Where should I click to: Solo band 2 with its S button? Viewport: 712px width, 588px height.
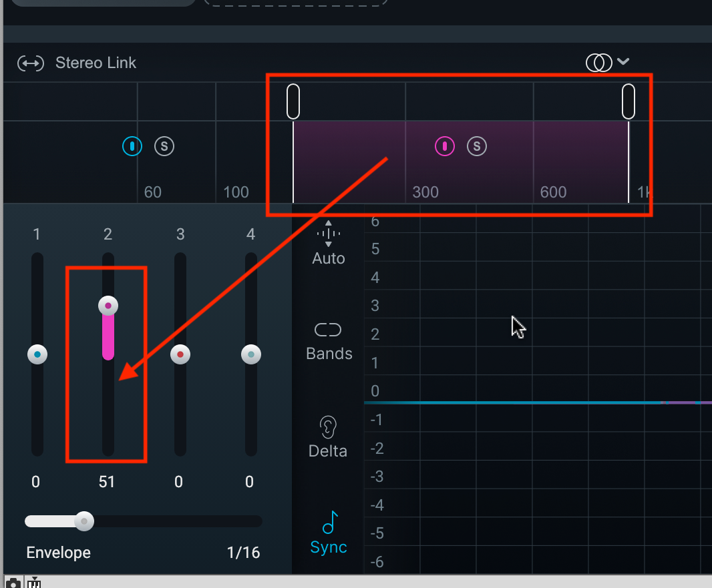[x=477, y=146]
